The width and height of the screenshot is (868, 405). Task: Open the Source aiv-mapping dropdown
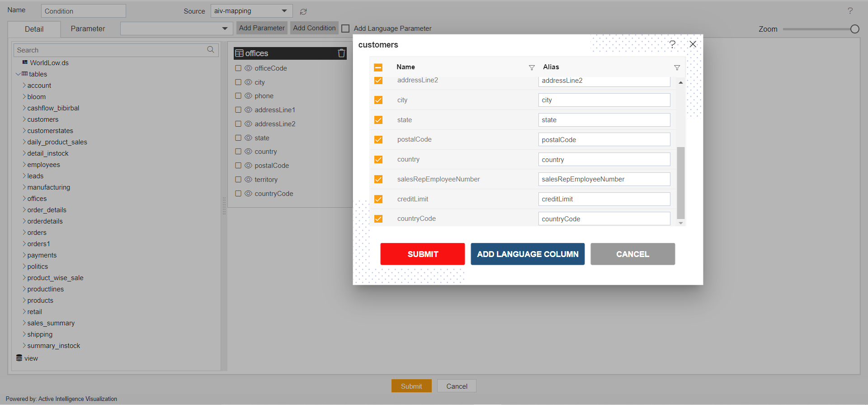pos(251,11)
